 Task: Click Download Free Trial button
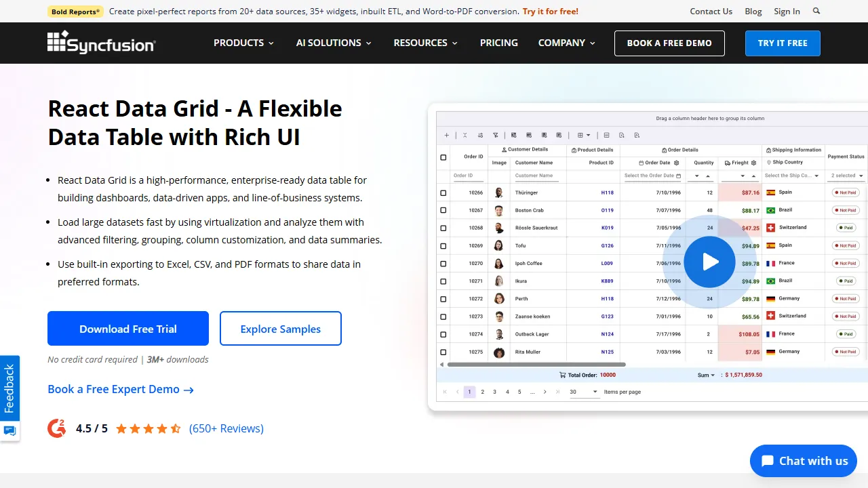128,329
